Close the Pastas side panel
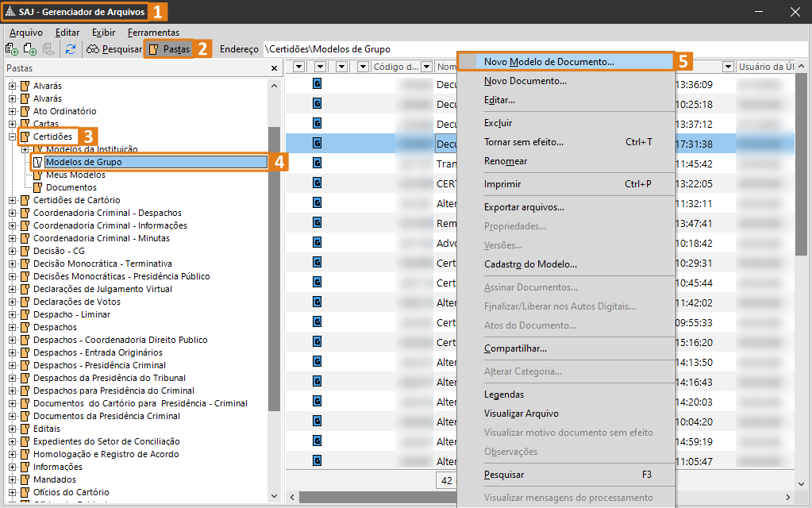Screen dimensions: 812x508 [274, 68]
